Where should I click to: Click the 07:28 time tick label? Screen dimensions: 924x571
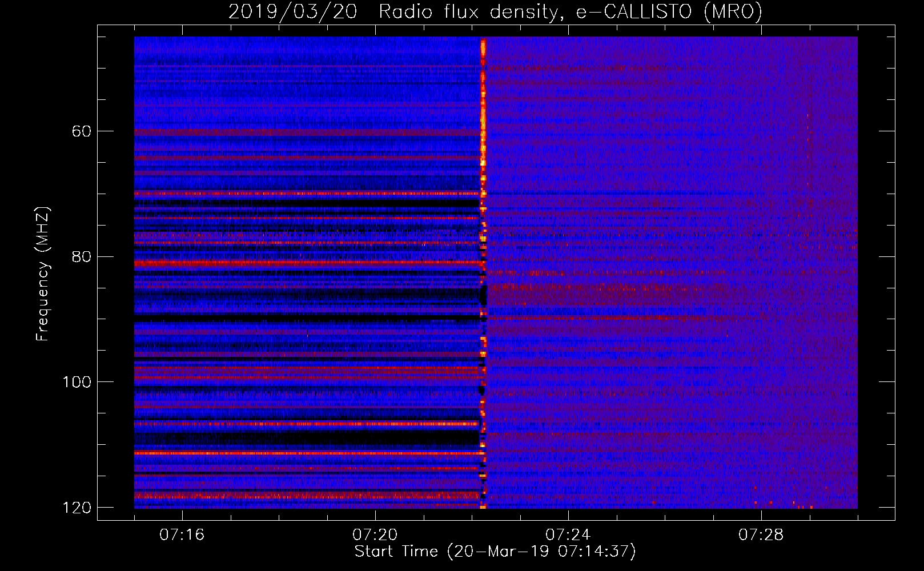pos(761,535)
